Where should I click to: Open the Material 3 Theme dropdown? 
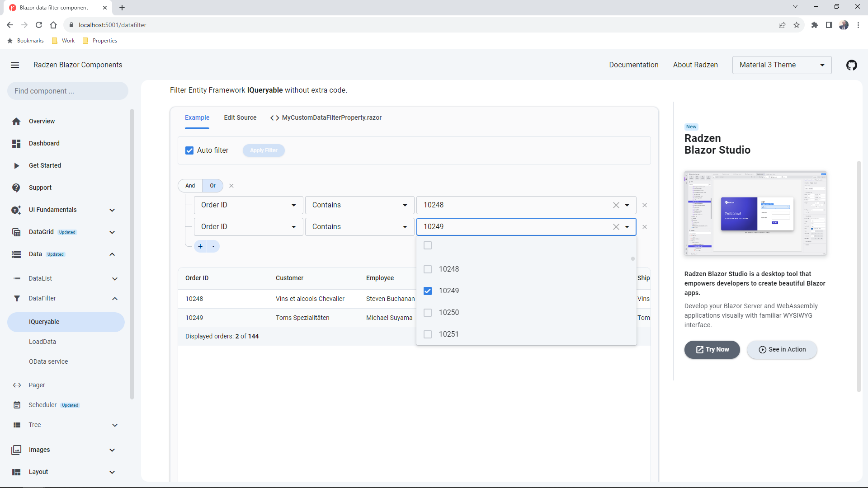pos(782,65)
